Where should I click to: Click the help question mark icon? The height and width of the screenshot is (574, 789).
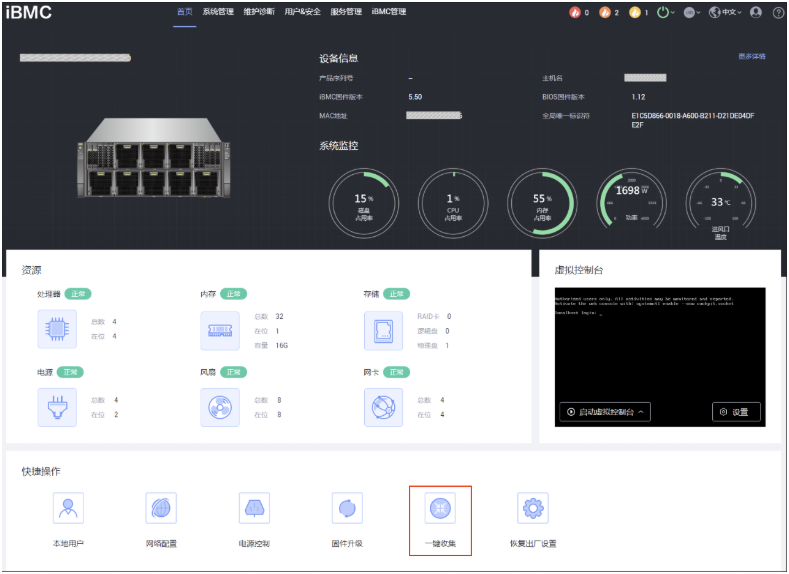click(x=778, y=13)
